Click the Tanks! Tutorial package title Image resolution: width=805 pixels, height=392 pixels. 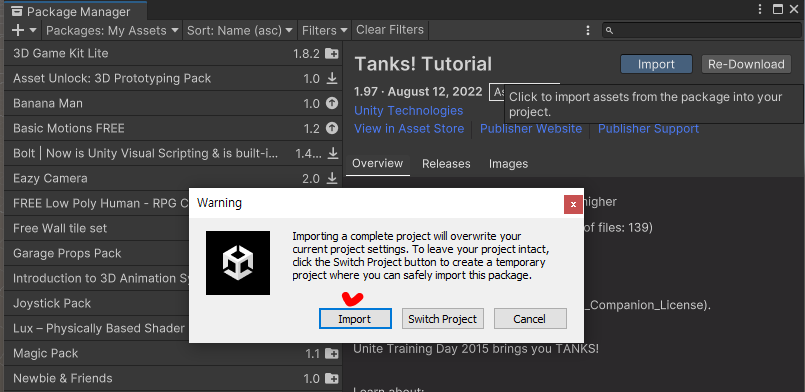click(423, 64)
